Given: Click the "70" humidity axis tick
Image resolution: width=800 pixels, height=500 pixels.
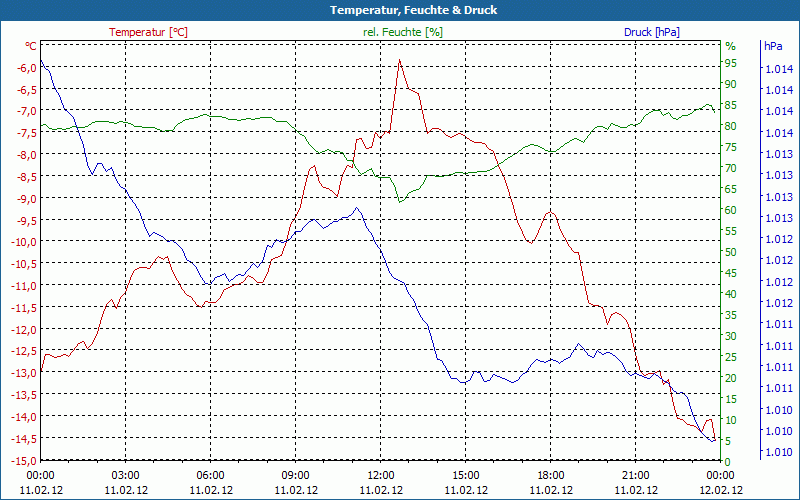Looking at the screenshot, I should coord(731,168).
